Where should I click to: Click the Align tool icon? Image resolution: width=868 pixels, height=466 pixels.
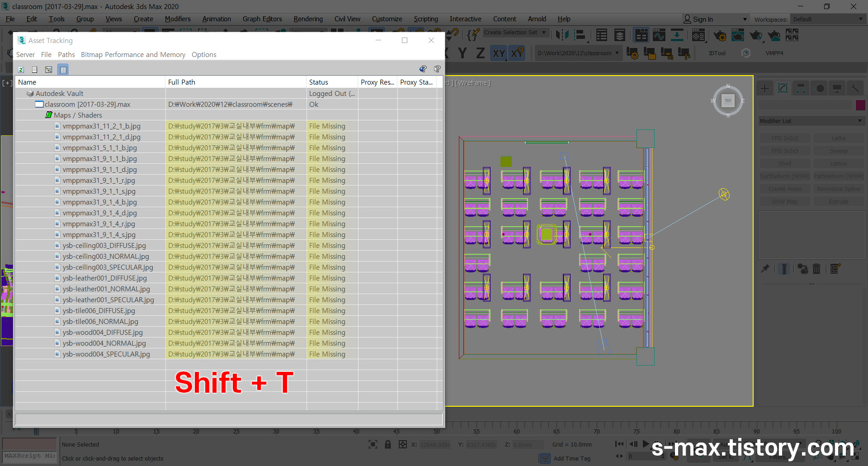(x=580, y=35)
